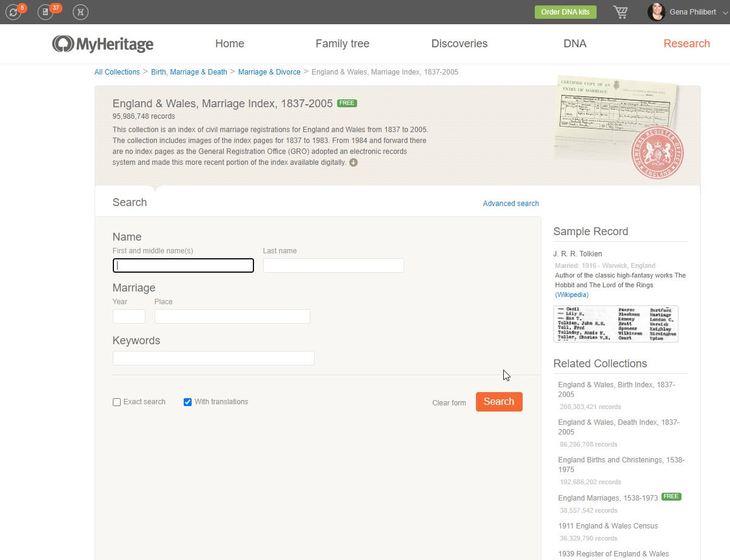Open the shopping cart icon
This screenshot has width=730, height=560.
coord(620,12)
